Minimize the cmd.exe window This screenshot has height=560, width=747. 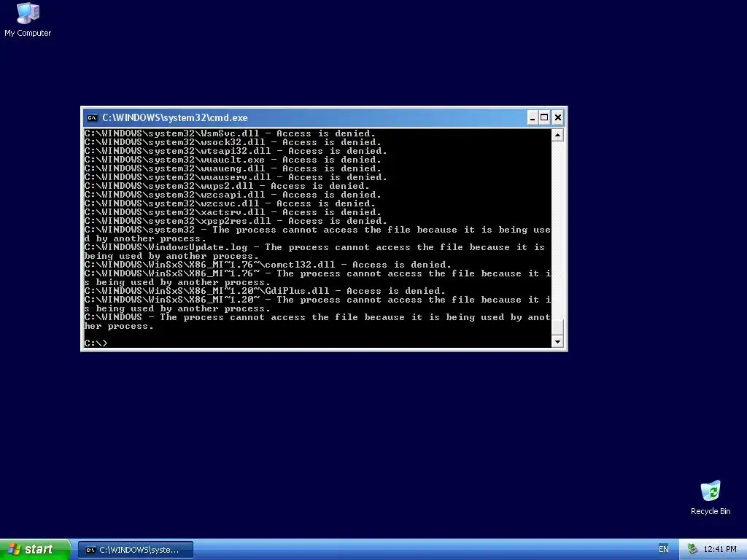[x=533, y=117]
